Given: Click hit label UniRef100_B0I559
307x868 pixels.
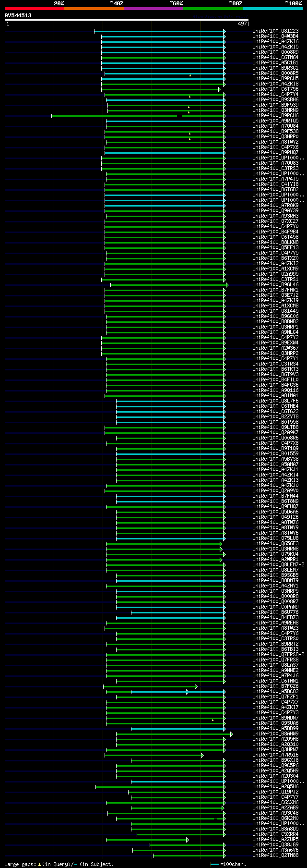Looking at the screenshot, I should (x=275, y=454).
